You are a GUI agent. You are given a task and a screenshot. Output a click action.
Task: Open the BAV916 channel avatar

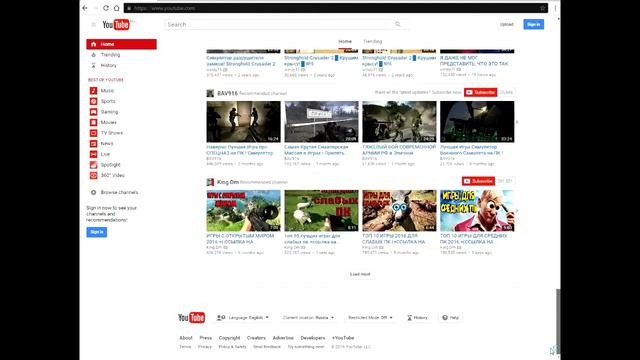point(210,93)
